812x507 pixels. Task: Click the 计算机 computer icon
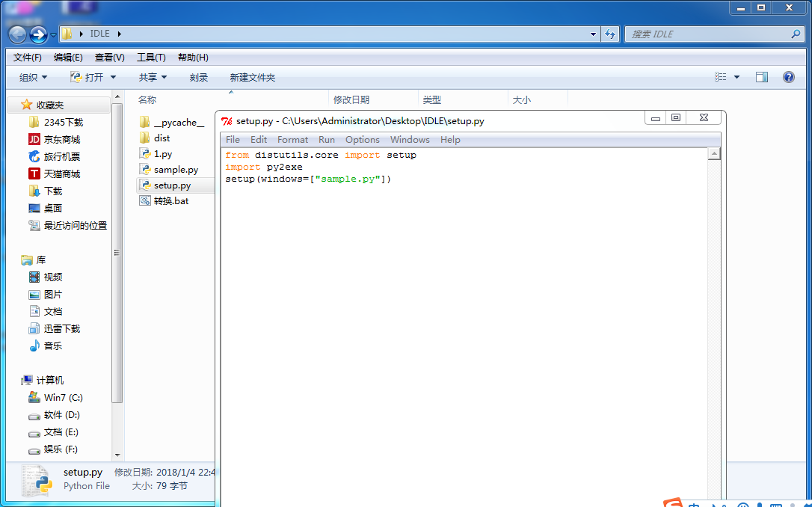(x=27, y=381)
